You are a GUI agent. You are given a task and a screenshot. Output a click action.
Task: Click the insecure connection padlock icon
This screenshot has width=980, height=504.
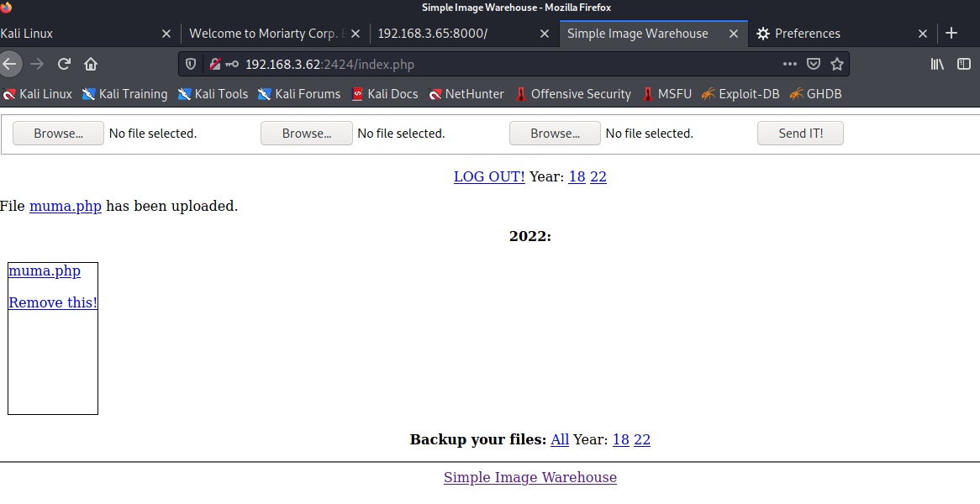click(x=214, y=64)
